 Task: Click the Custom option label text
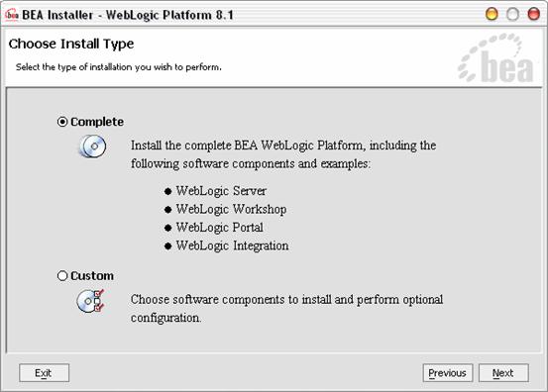[x=92, y=276]
